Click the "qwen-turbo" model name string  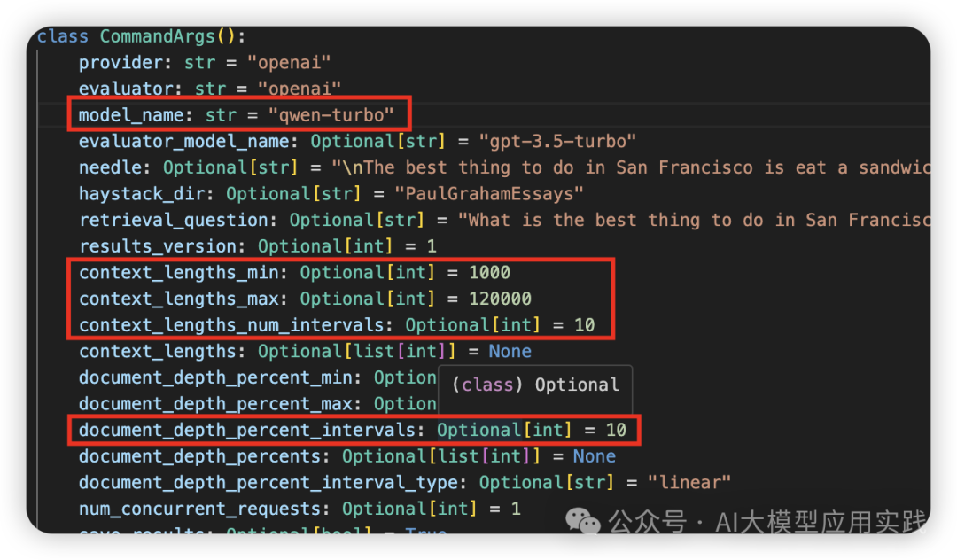(331, 115)
